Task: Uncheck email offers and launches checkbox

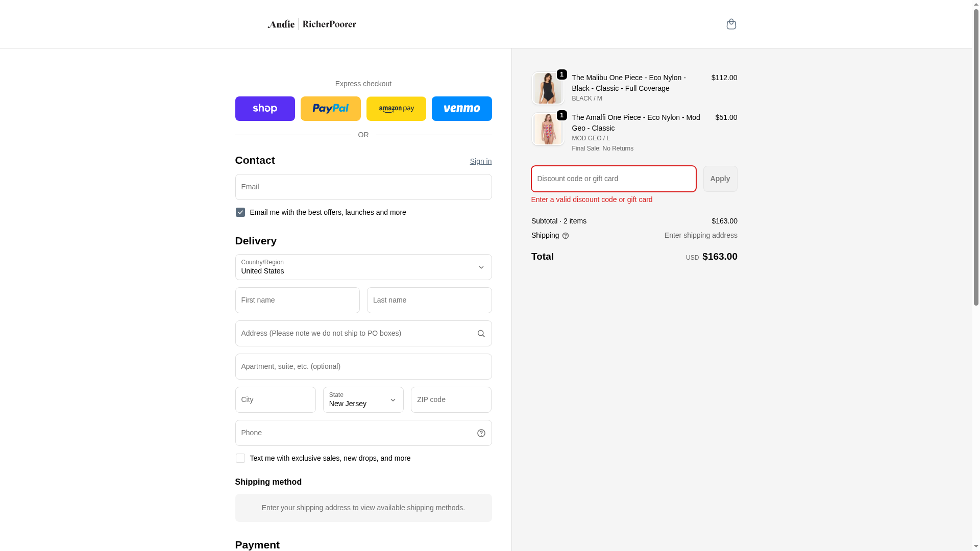Action: [x=240, y=212]
